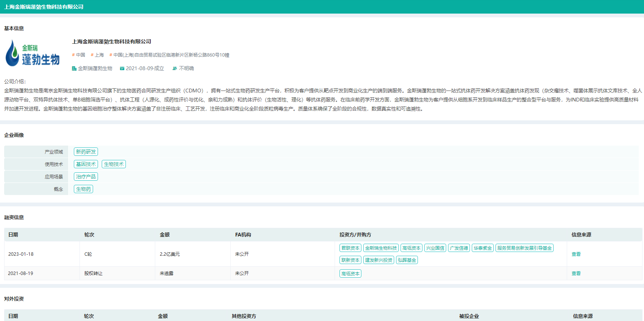Select the 华泰紫金 investor tag

click(x=483, y=248)
